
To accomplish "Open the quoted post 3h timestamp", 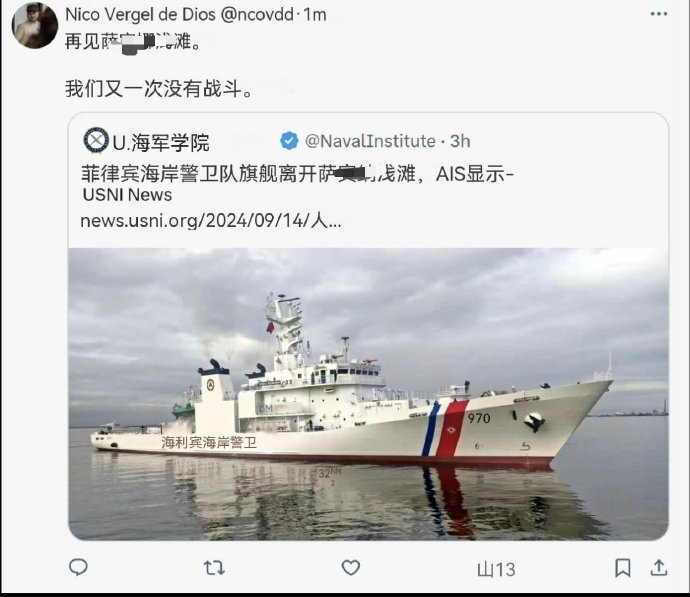I will pos(460,141).
